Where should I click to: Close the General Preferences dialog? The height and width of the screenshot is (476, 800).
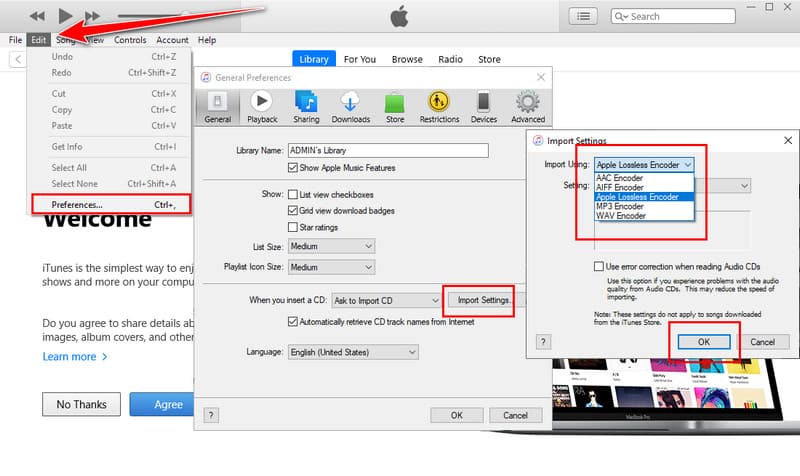[541, 77]
